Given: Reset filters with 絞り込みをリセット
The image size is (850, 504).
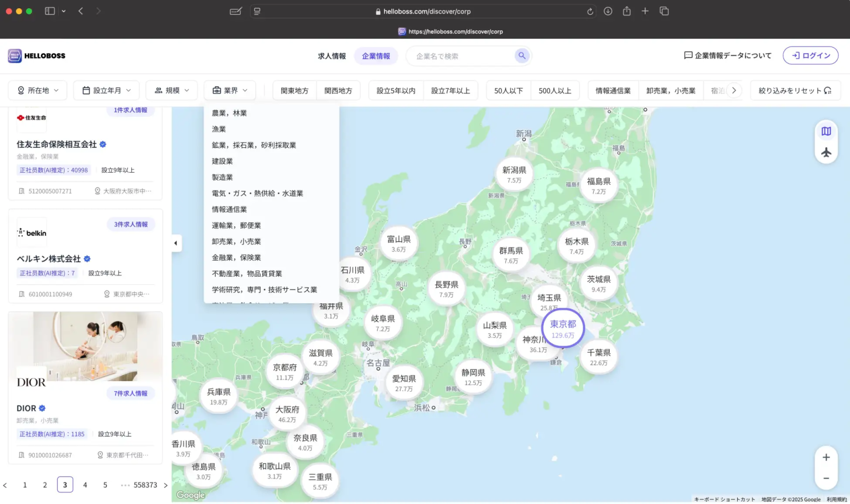Looking at the screenshot, I should [x=795, y=91].
